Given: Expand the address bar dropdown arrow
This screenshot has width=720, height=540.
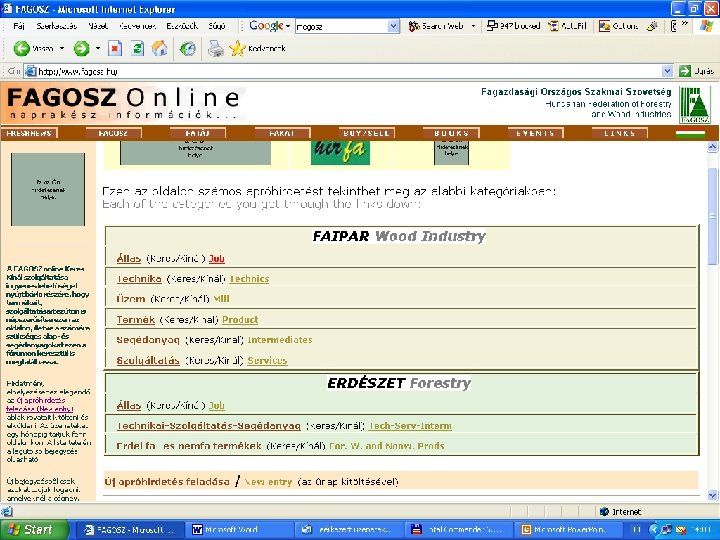Looking at the screenshot, I should coord(668,71).
